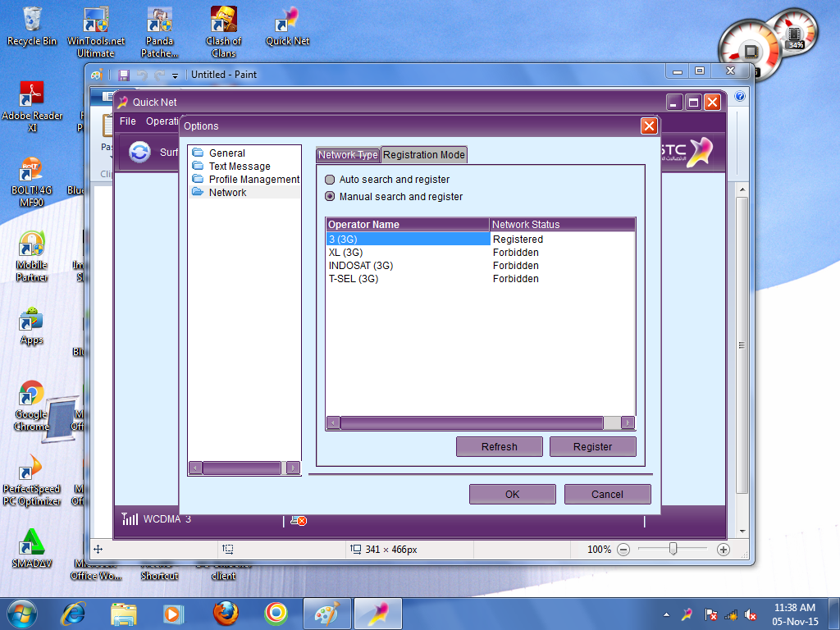
Task: Click the Profile Management folder icon
Action: (x=198, y=179)
